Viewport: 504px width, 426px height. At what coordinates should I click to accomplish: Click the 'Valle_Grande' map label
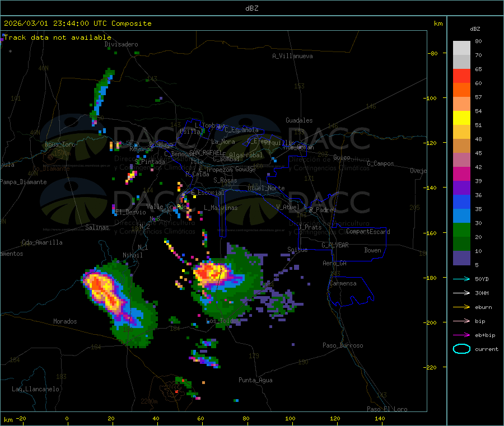(x=166, y=207)
